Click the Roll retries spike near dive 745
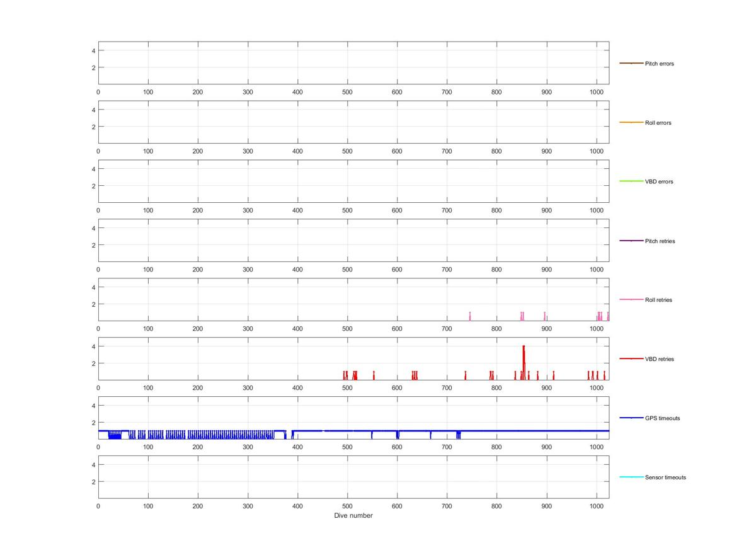 470,316
